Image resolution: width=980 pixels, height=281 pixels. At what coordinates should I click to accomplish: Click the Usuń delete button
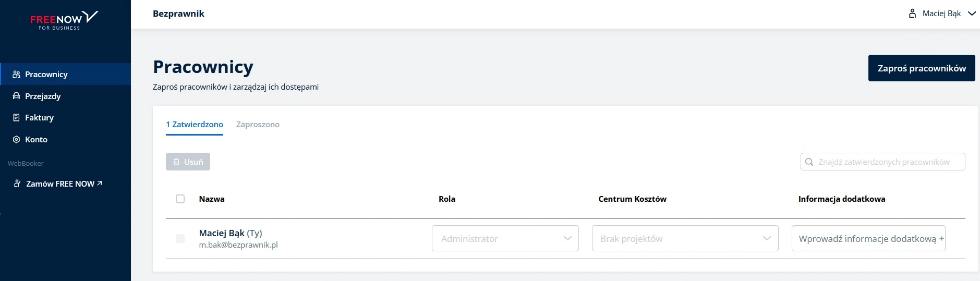188,162
